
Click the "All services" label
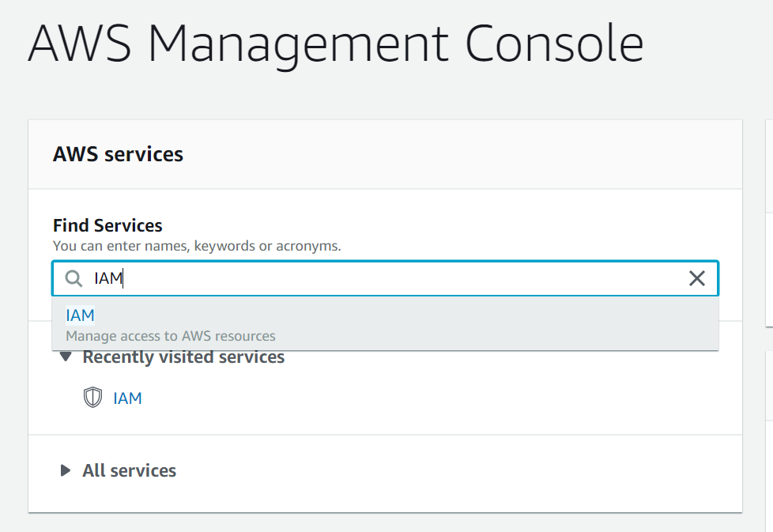point(129,470)
